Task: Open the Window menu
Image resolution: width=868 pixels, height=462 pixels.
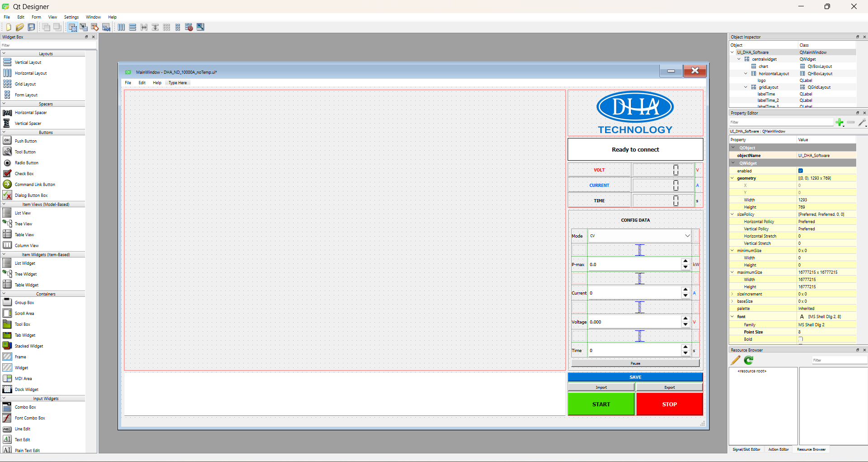Action: [93, 17]
